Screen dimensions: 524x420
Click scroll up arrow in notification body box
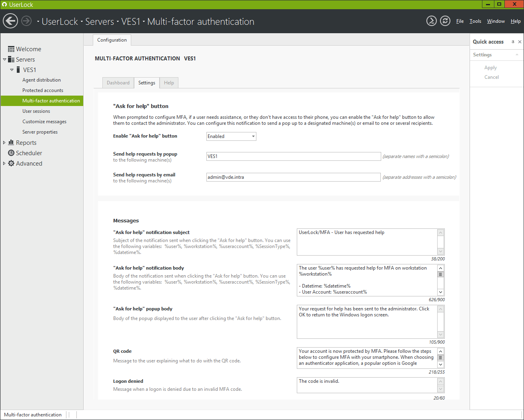pos(440,268)
